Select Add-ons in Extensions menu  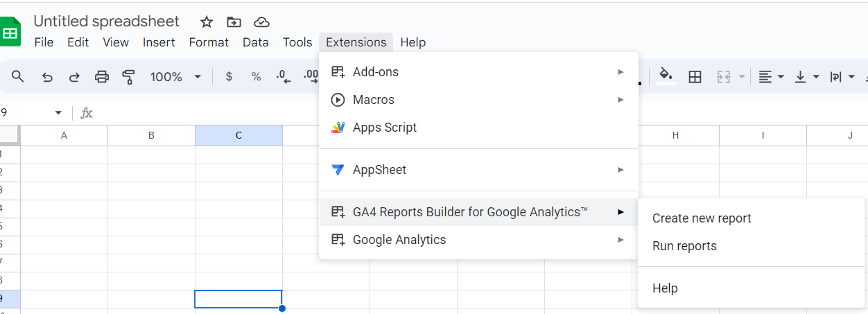click(x=478, y=72)
